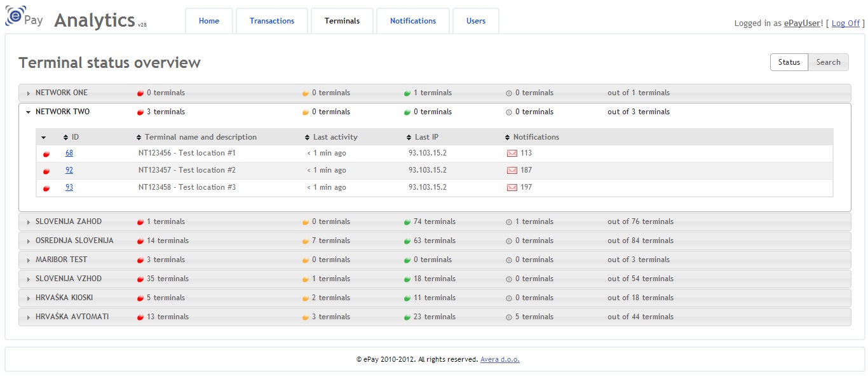Select text 'NT123457 - Test location #2'
The width and height of the screenshot is (868, 377).
point(187,170)
